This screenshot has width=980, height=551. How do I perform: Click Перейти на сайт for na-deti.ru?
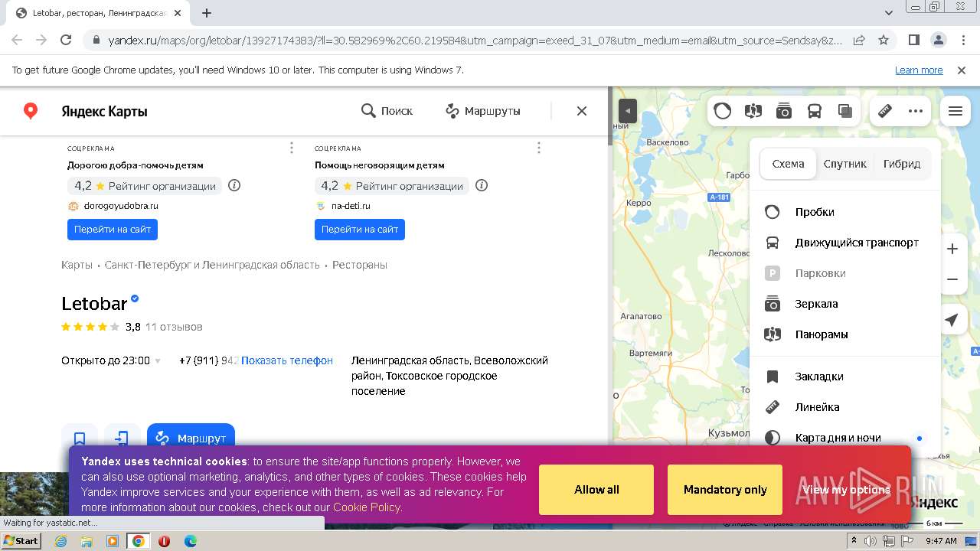click(360, 230)
